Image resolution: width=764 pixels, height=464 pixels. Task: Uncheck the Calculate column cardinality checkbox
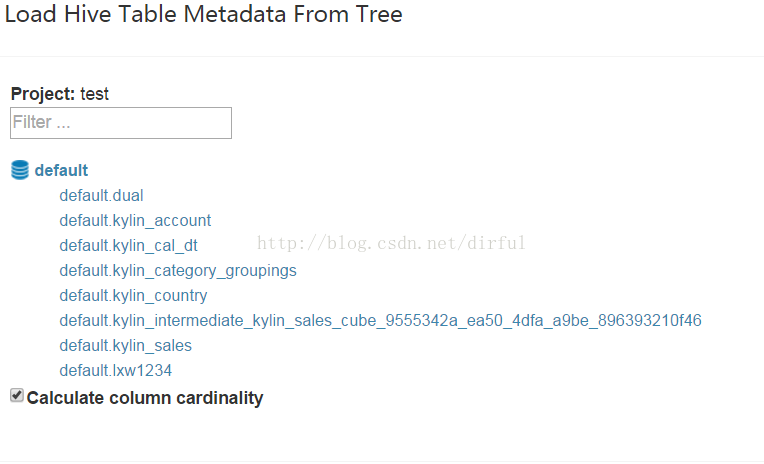point(17,395)
